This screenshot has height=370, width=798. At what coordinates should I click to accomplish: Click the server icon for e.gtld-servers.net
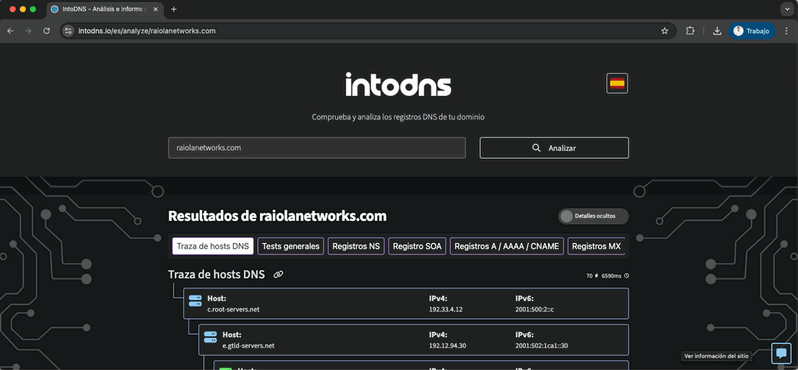[211, 337]
